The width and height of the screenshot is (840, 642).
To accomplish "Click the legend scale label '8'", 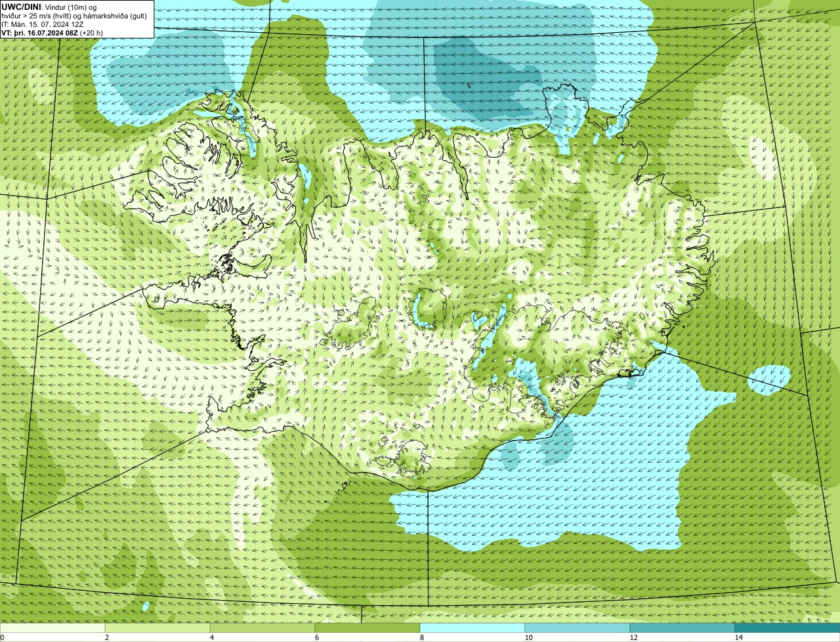I will (x=421, y=637).
